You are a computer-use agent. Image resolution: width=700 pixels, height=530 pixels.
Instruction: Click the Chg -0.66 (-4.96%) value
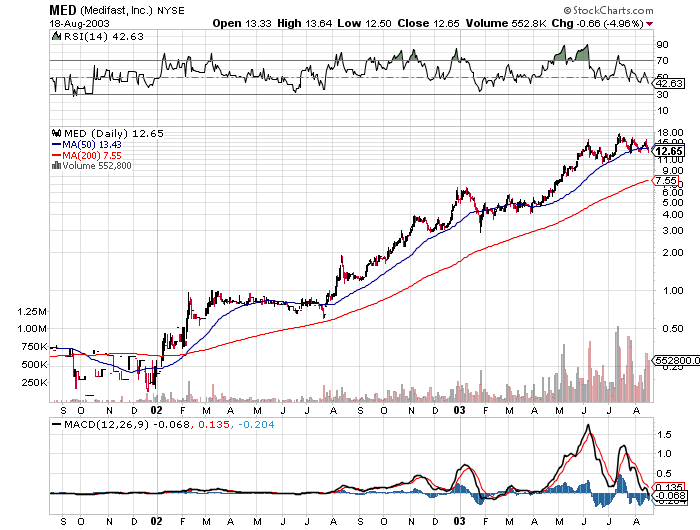point(597,23)
